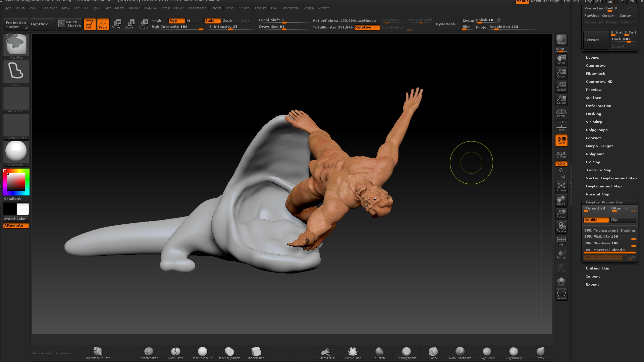
Task: Open the Preferences menu
Action: (x=197, y=8)
